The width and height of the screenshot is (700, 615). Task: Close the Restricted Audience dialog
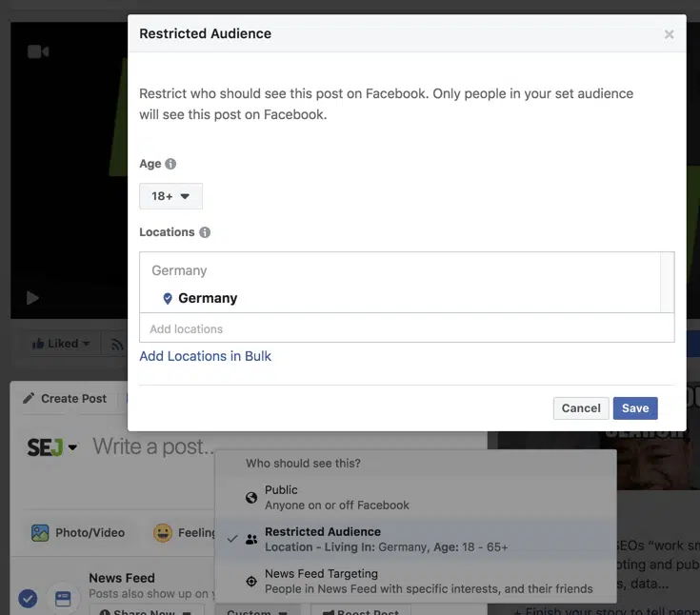tap(669, 34)
